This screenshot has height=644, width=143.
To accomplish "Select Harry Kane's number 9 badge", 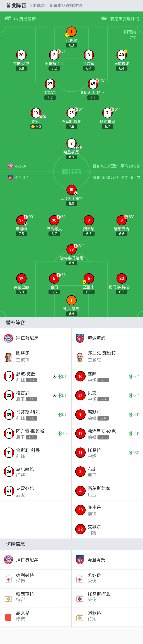I will coord(71,143).
